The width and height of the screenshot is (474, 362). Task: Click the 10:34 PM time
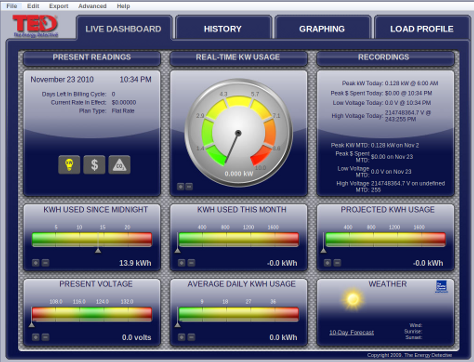coord(135,79)
